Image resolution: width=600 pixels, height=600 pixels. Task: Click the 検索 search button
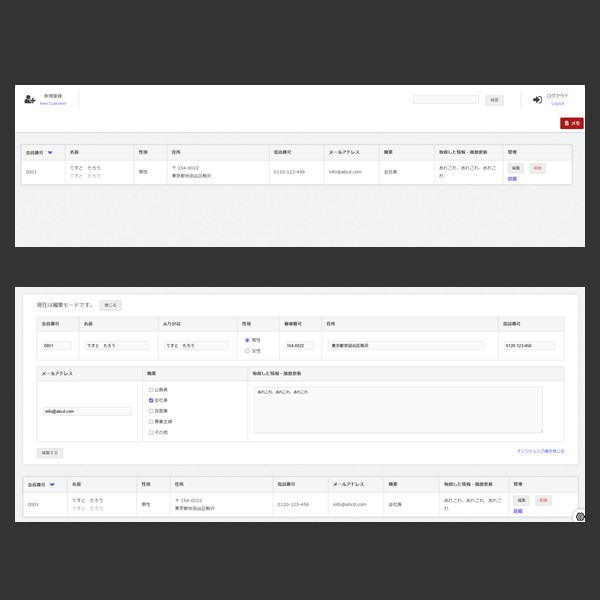click(x=494, y=100)
